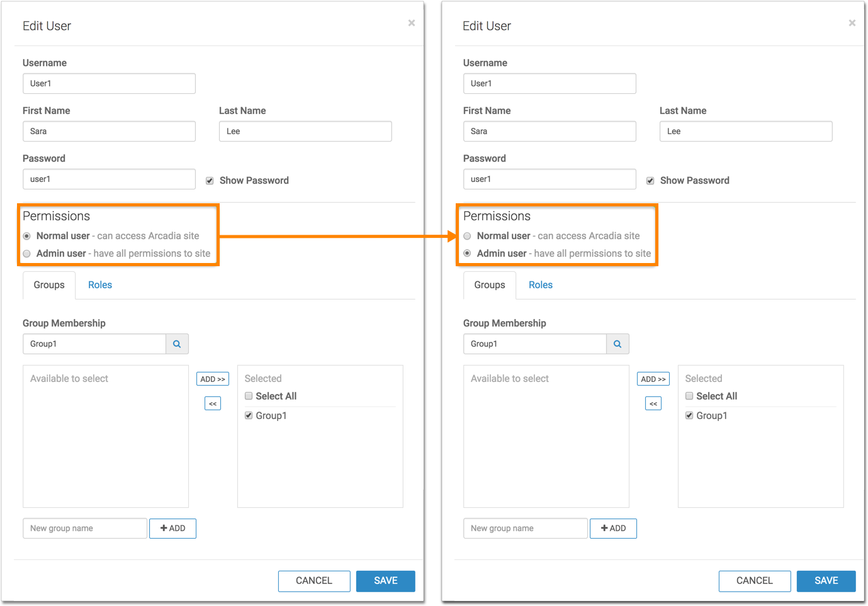Uncheck Group1 in left dialog's Selected list

pyautogui.click(x=249, y=415)
